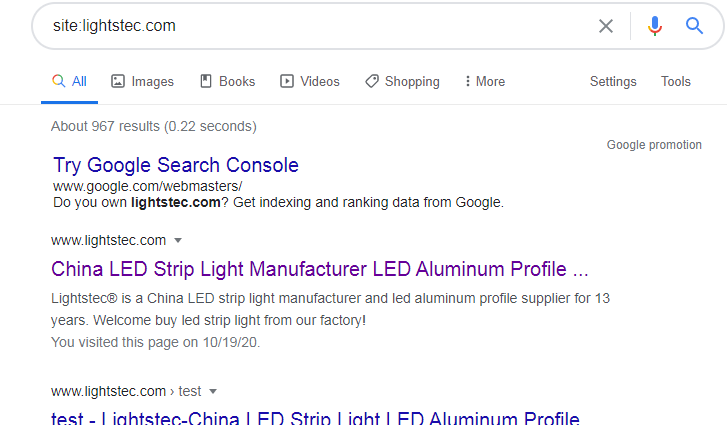Screen dimensions: 727x425
Task: Click inside the site:lightstec.com search field
Action: click(300, 26)
